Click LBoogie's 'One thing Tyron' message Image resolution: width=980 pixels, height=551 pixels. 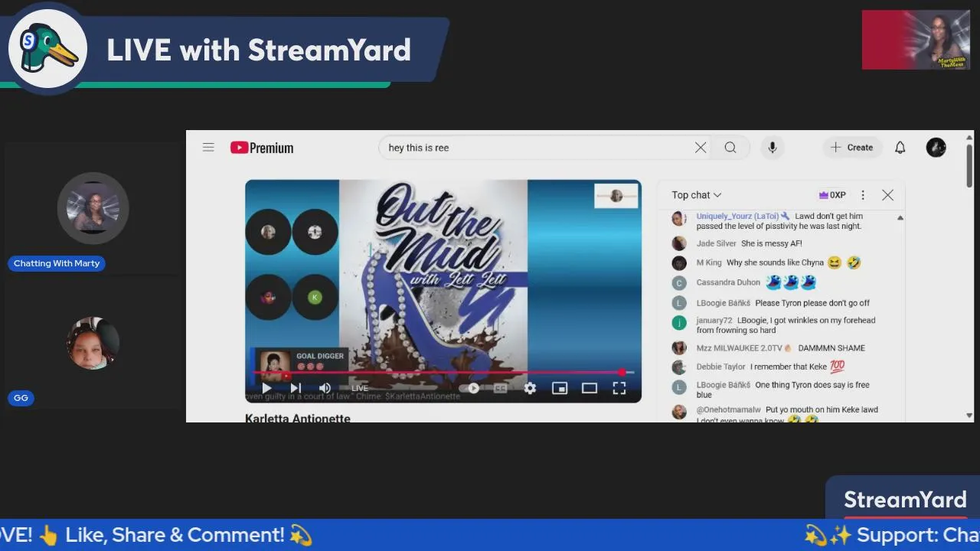782,390
